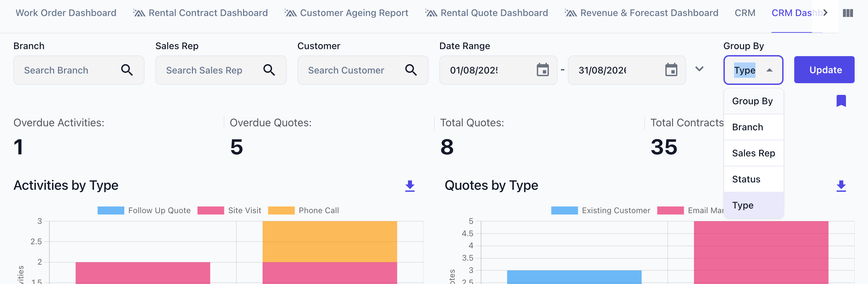Toggle the Existing Customer legend swatch
Image resolution: width=868 pixels, height=284 pixels.
564,210
